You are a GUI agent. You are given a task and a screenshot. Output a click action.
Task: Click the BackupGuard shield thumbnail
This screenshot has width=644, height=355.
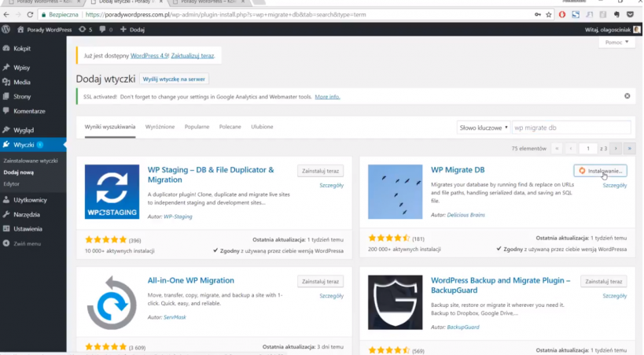pos(395,302)
